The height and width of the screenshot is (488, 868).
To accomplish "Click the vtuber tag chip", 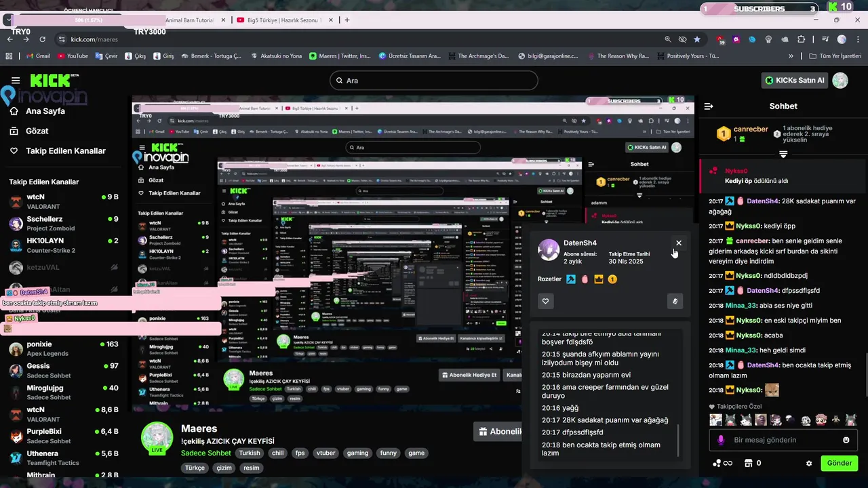I will 326,453.
